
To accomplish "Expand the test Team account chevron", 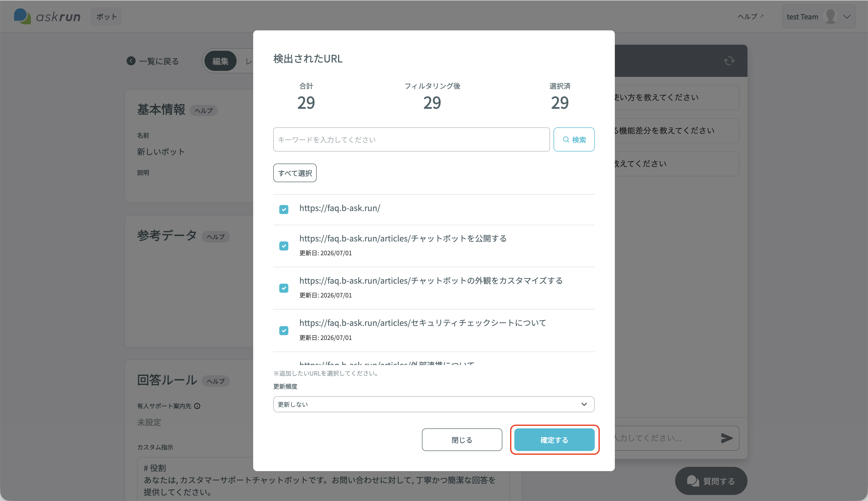I will [x=847, y=17].
